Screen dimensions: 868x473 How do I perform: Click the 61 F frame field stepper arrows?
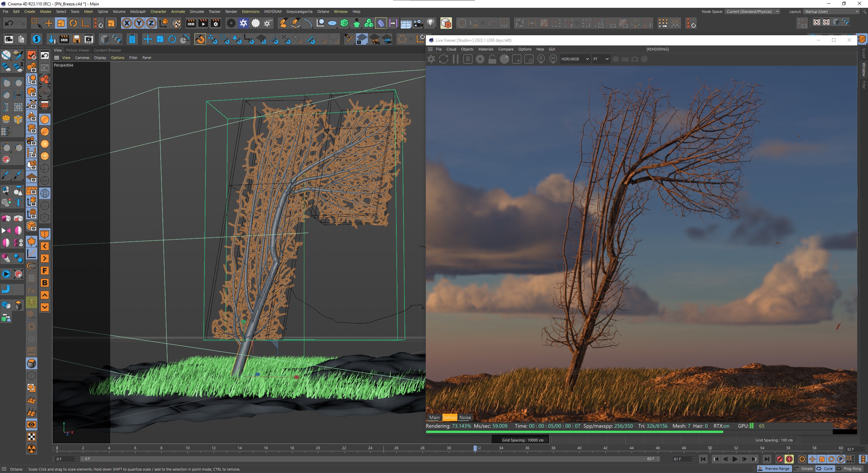point(693,459)
